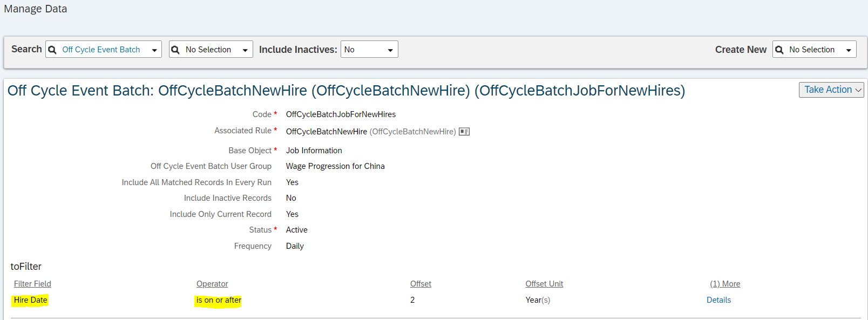Click the Off Cycle Event Batch record title
Image resolution: width=868 pixels, height=320 pixels.
pyautogui.click(x=346, y=91)
